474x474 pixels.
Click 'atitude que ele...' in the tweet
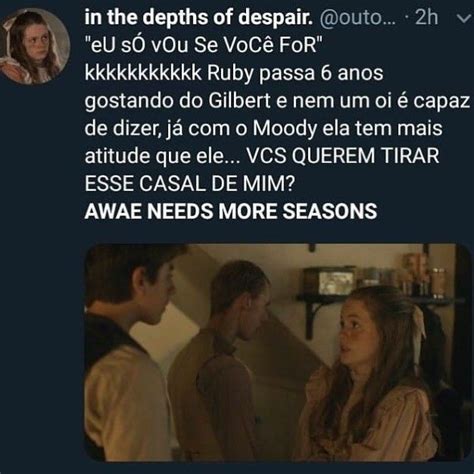[x=162, y=156]
